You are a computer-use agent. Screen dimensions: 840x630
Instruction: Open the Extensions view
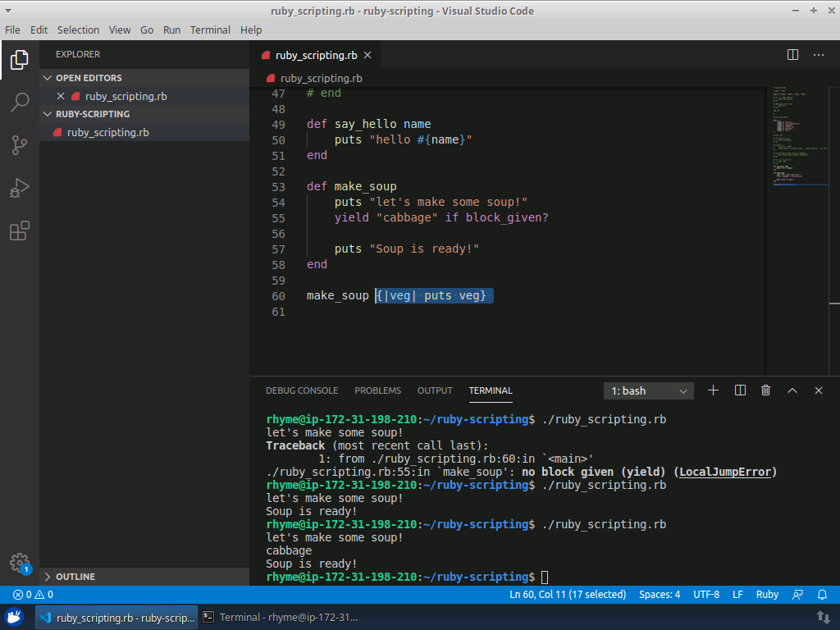tap(20, 231)
